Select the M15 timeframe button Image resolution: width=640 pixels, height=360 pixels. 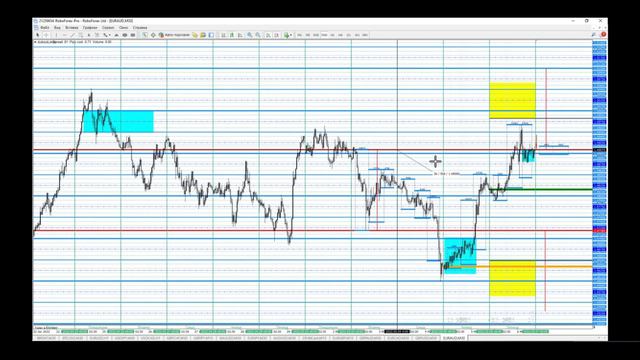pos(316,35)
